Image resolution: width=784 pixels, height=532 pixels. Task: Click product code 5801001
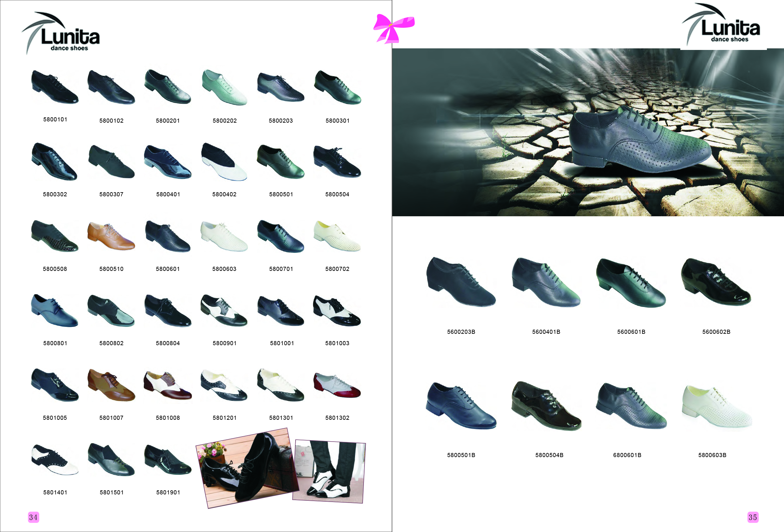pos(282,343)
